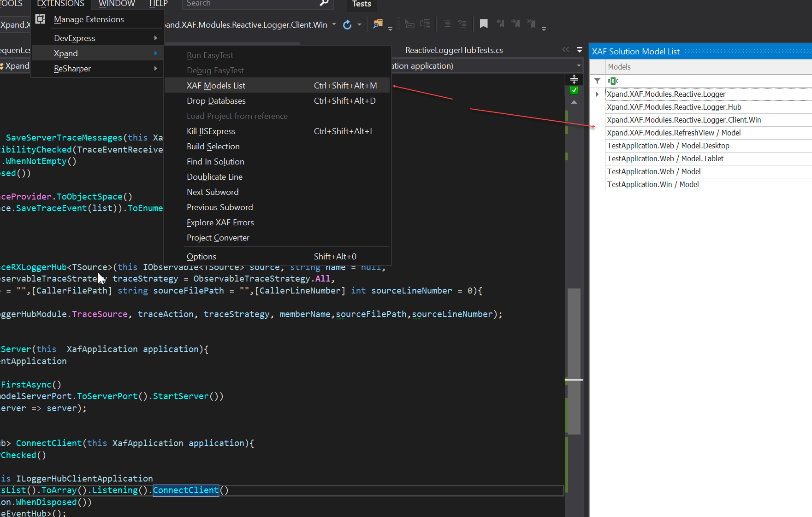Click the filter icon in XAF Solution Model List

(x=597, y=81)
